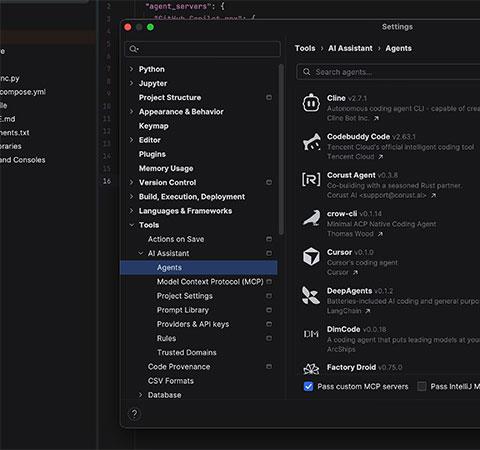Expand the Python settings node

(x=131, y=69)
